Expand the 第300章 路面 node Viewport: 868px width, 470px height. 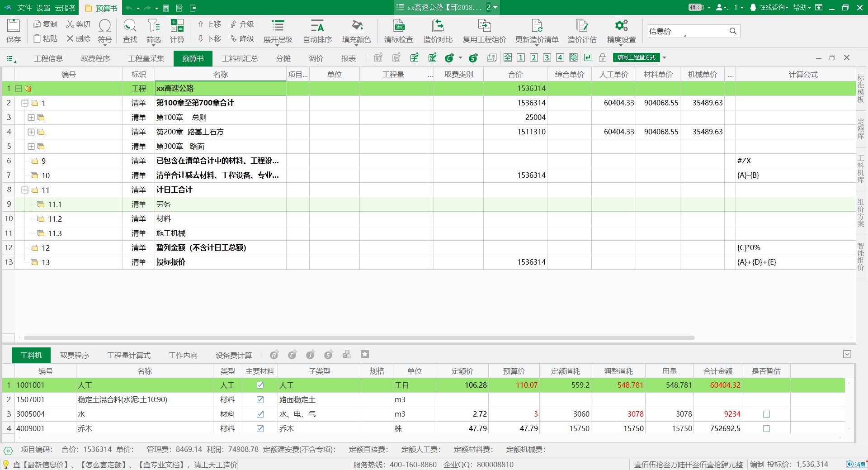[x=31, y=147]
